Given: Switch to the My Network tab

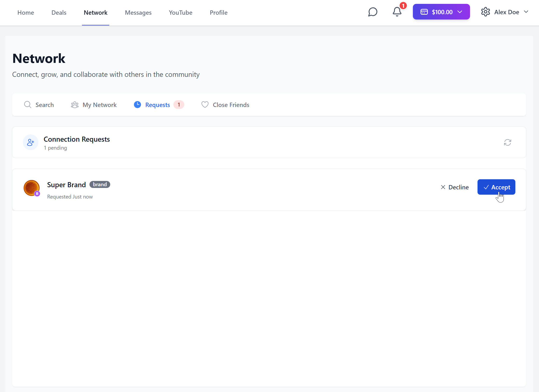Looking at the screenshot, I should pos(94,105).
